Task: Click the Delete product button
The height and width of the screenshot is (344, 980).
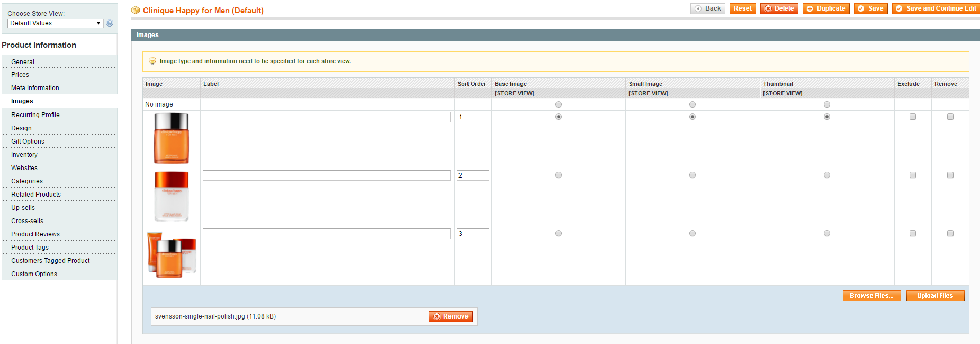Action: click(779, 8)
